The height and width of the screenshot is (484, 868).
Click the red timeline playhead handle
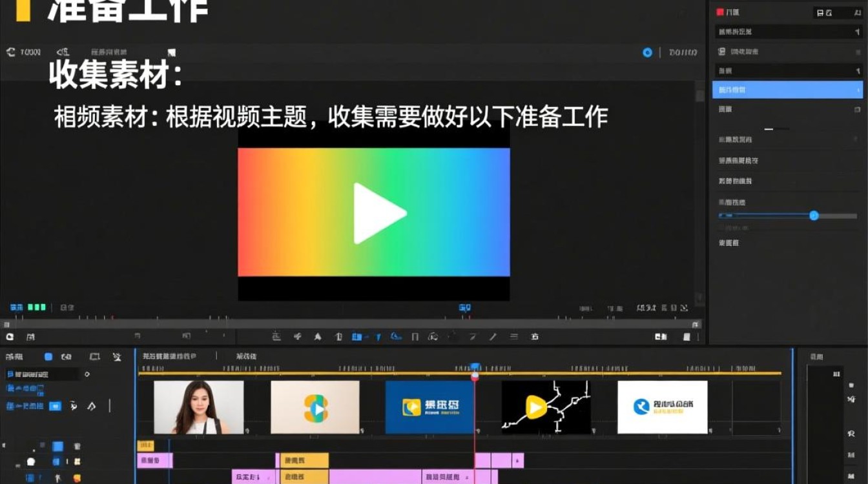[475, 375]
